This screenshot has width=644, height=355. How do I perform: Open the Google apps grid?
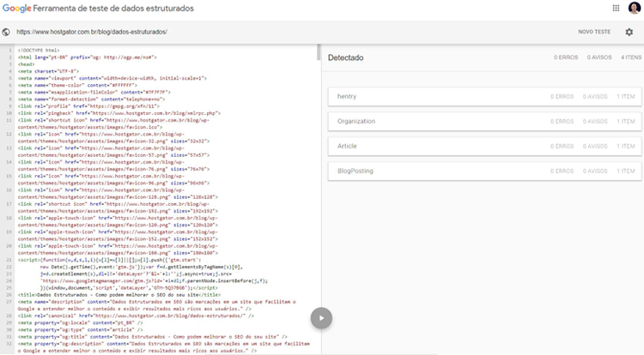pyautogui.click(x=616, y=9)
